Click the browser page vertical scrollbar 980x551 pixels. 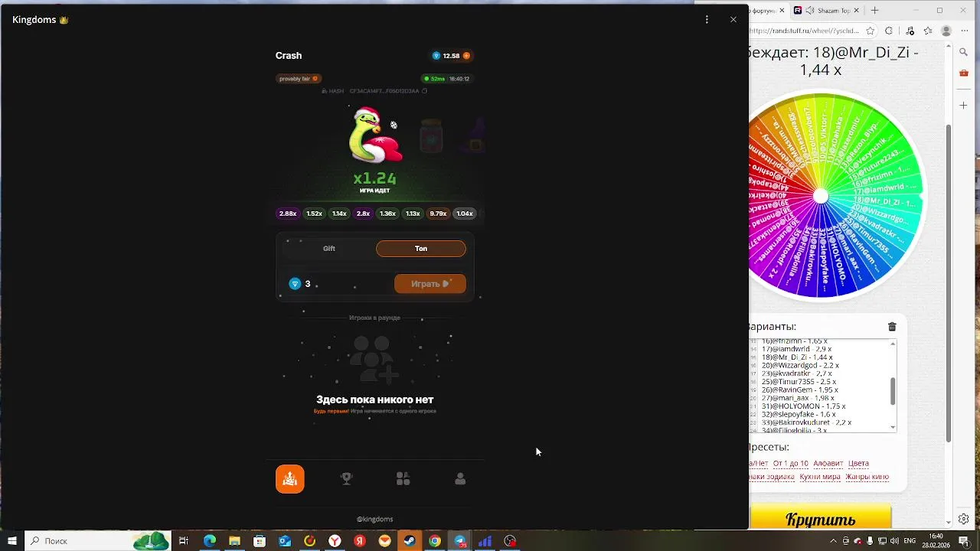(949, 283)
